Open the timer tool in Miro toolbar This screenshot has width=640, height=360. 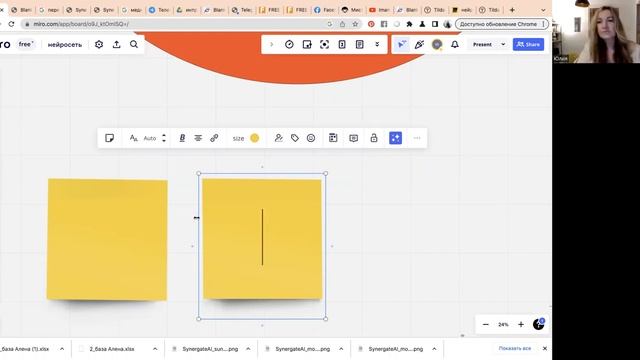click(x=289, y=44)
